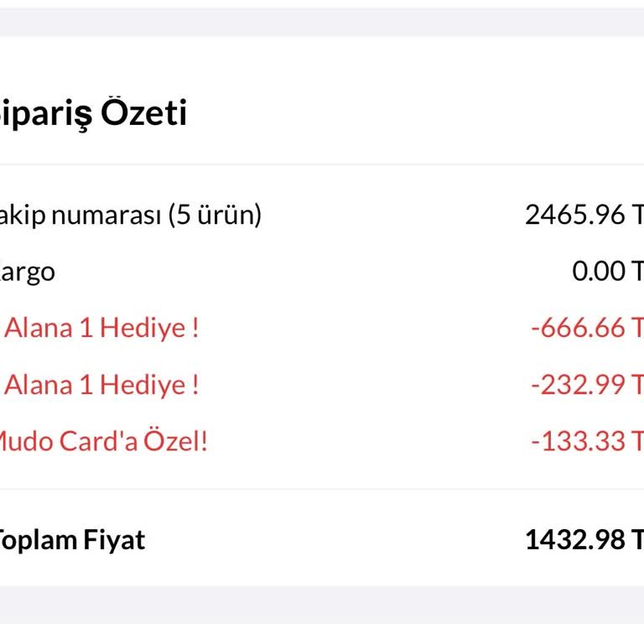Select the Kargo shipping label
This screenshot has width=644, height=644.
point(27,272)
